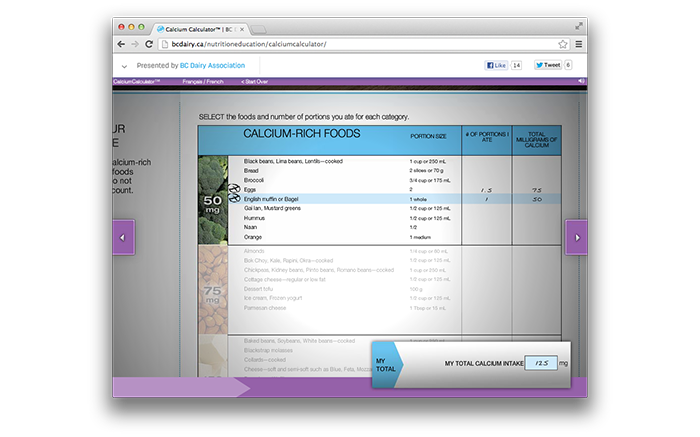
Task: Click the broccoli 50 mg category image
Action: point(213,200)
